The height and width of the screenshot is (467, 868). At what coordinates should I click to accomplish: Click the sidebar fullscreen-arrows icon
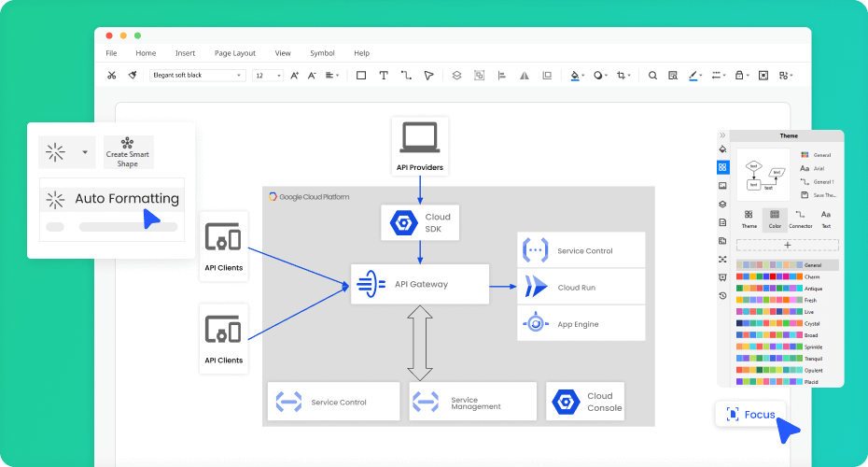point(722,260)
